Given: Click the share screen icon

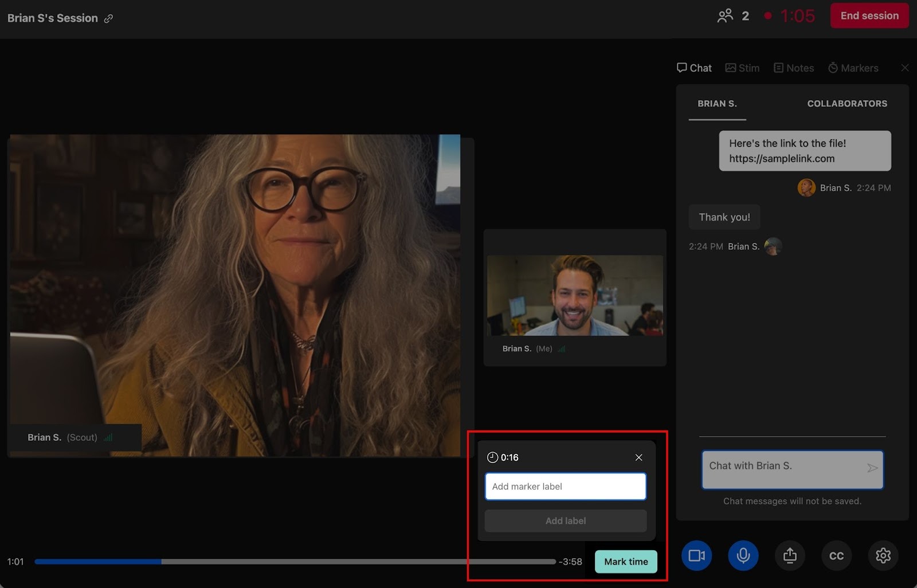Looking at the screenshot, I should pos(790,555).
